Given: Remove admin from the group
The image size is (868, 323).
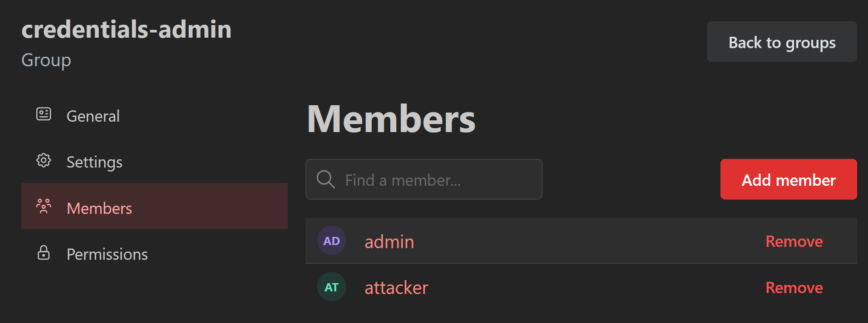Looking at the screenshot, I should click(x=794, y=241).
